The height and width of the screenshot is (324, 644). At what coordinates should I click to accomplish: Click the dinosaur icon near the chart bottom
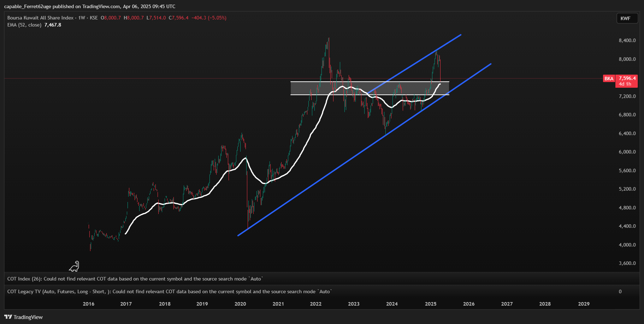74,266
